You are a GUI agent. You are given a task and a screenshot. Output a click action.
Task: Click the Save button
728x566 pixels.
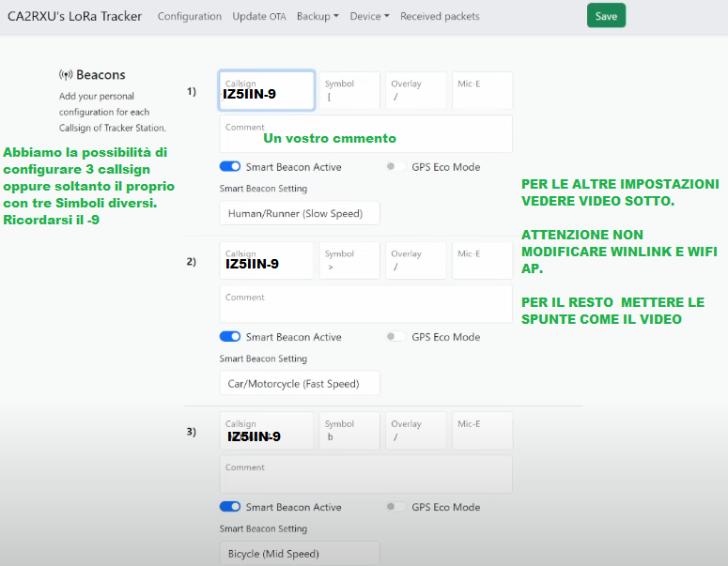[606, 16]
